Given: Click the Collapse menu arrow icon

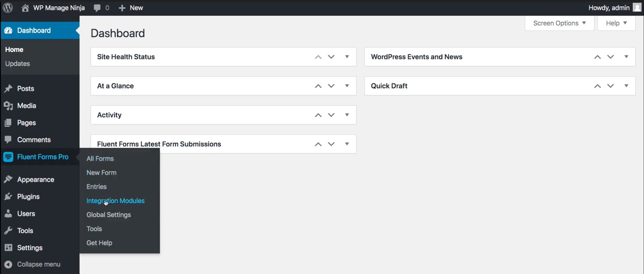Looking at the screenshot, I should click(8, 264).
